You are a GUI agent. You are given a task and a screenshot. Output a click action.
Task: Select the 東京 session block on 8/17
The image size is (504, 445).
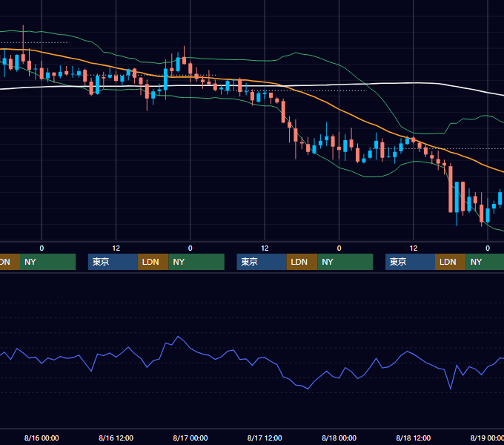coord(262,262)
